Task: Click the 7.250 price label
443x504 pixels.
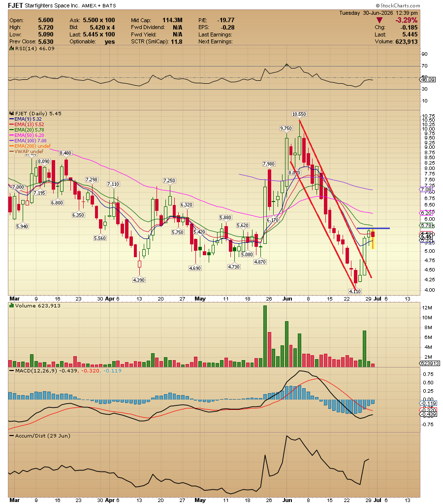Action: point(169,181)
